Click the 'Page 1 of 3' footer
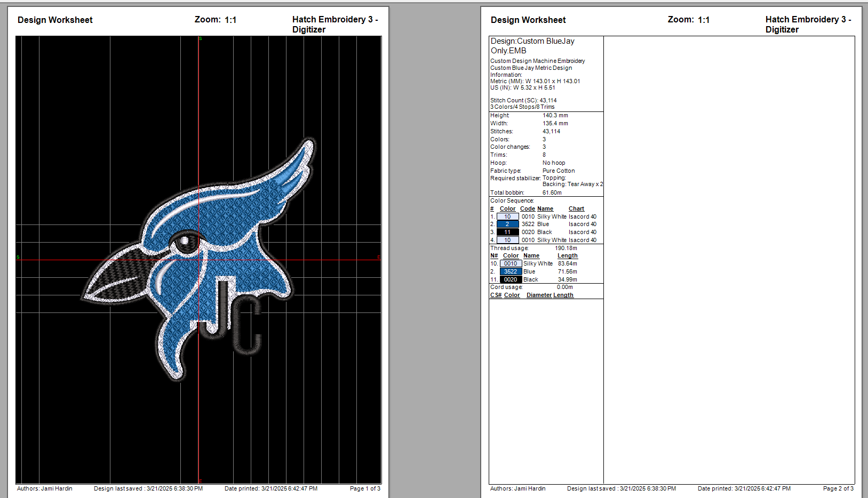Screen dimensions: 868x498 click(365, 488)
